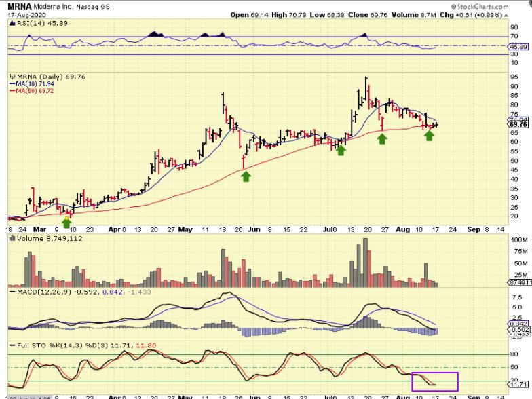Click the 17-Aug-2020 date label
Image resolution: width=532 pixels, height=399 pixels.
pyautogui.click(x=26, y=15)
